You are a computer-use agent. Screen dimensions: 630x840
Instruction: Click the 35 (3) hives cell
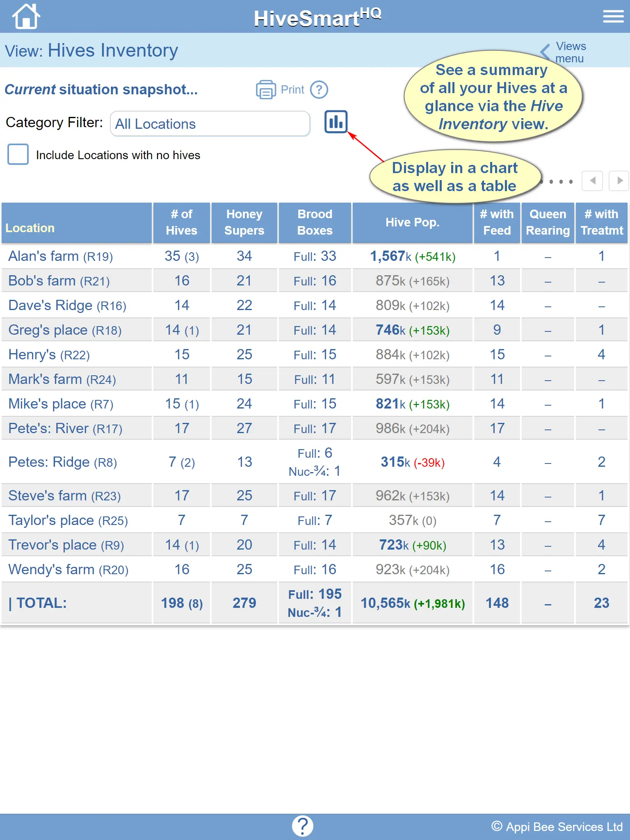182,256
